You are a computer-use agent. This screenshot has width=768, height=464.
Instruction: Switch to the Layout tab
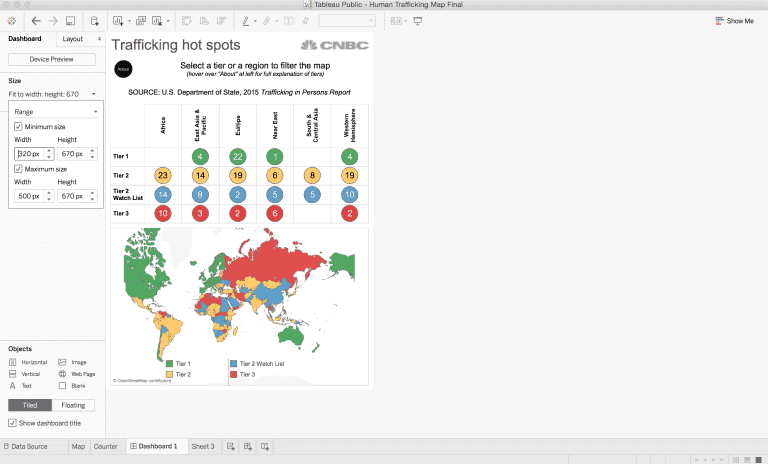(x=74, y=39)
